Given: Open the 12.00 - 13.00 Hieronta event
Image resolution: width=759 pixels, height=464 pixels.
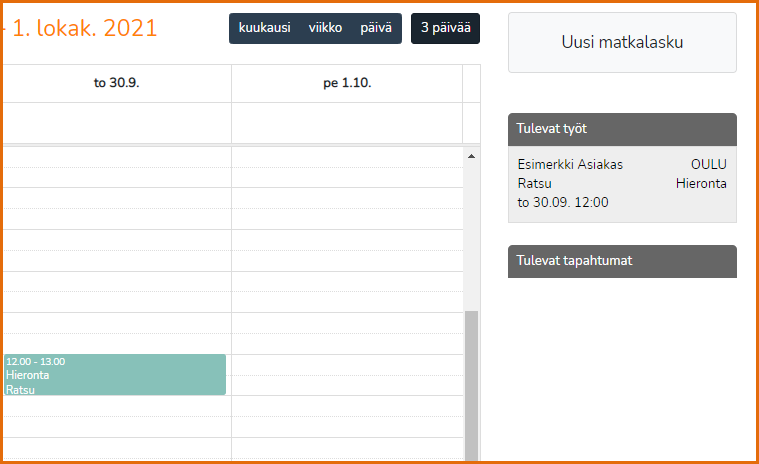Looking at the screenshot, I should pos(115,375).
